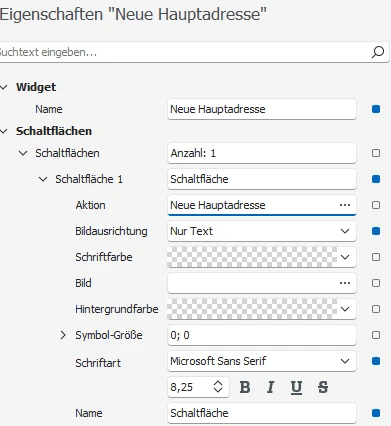Click the Symbol-Größe 0; 0 field
Viewport: 391px width, 426px height.
coord(262,335)
